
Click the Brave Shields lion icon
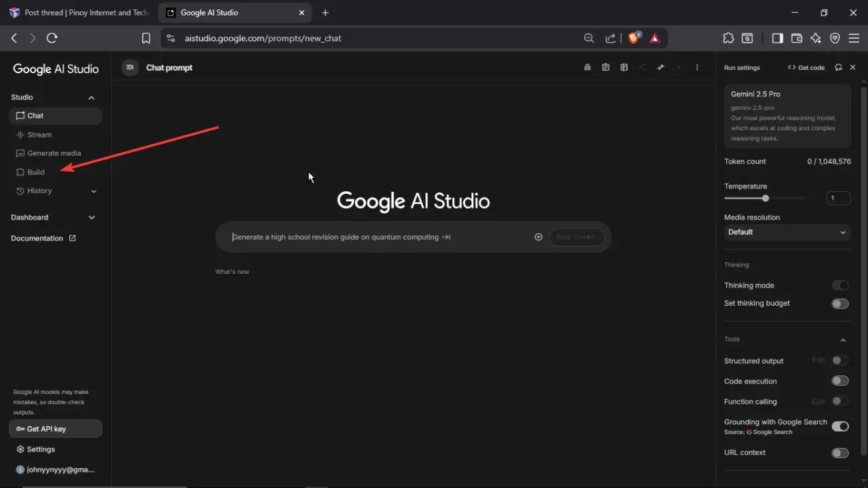click(x=633, y=38)
